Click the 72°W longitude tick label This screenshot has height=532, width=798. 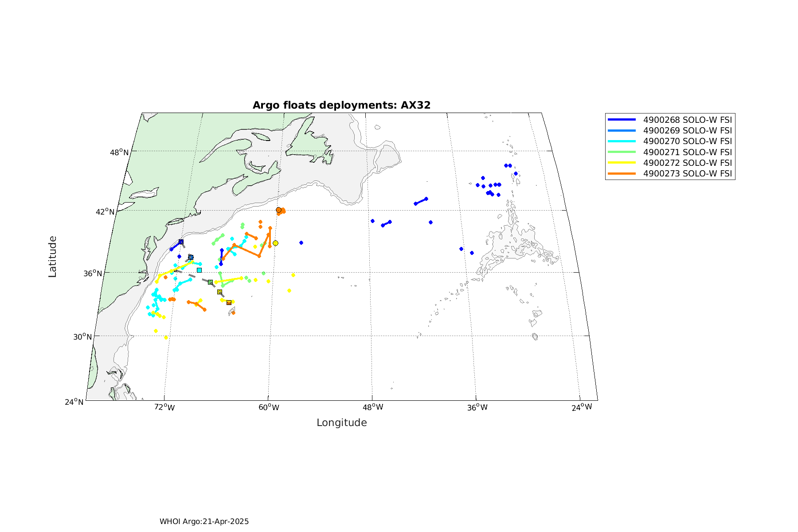tap(164, 407)
